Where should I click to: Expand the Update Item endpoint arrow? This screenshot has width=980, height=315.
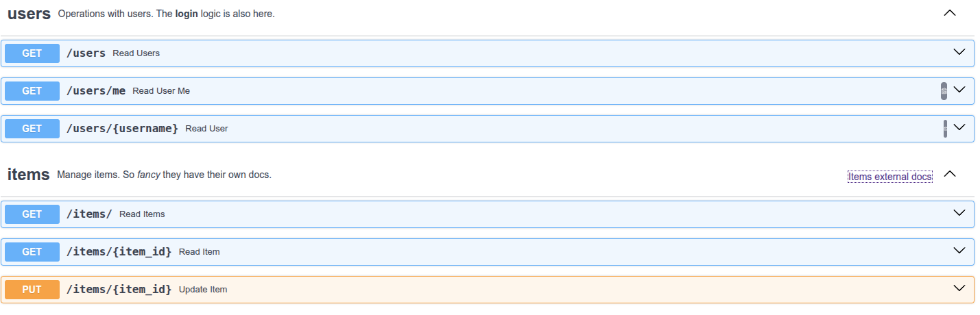pos(959,288)
